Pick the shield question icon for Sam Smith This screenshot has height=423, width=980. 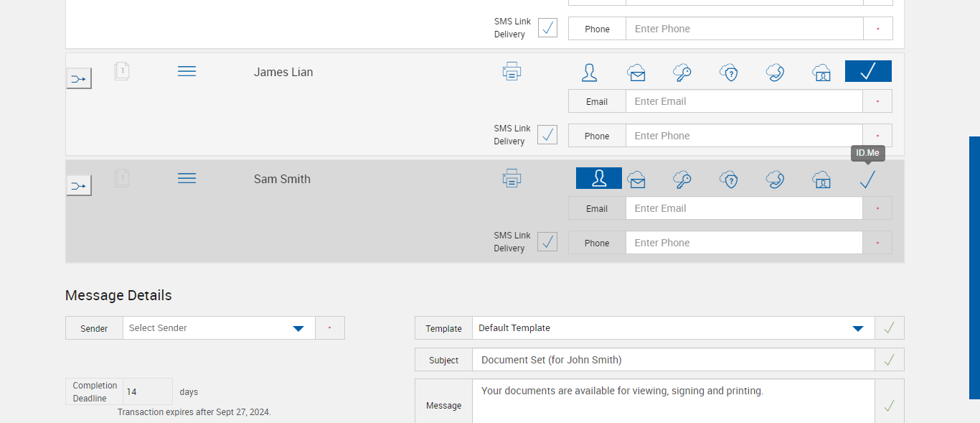pos(729,180)
